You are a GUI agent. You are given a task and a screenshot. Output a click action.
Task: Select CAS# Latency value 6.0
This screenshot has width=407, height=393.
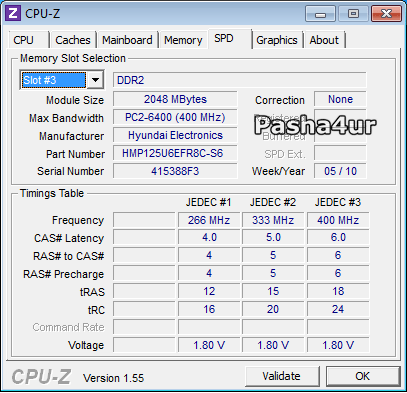pyautogui.click(x=338, y=238)
